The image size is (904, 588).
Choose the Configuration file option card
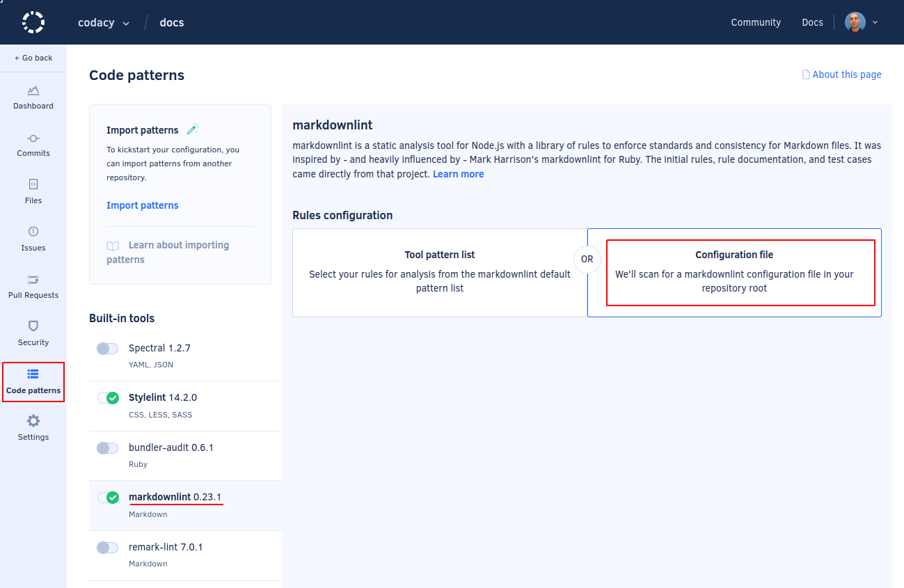click(x=734, y=273)
